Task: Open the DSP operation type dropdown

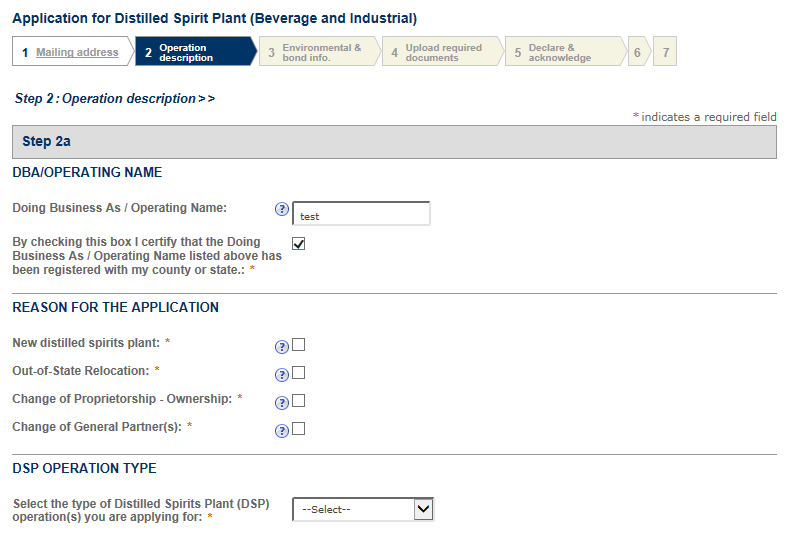Action: point(363,509)
